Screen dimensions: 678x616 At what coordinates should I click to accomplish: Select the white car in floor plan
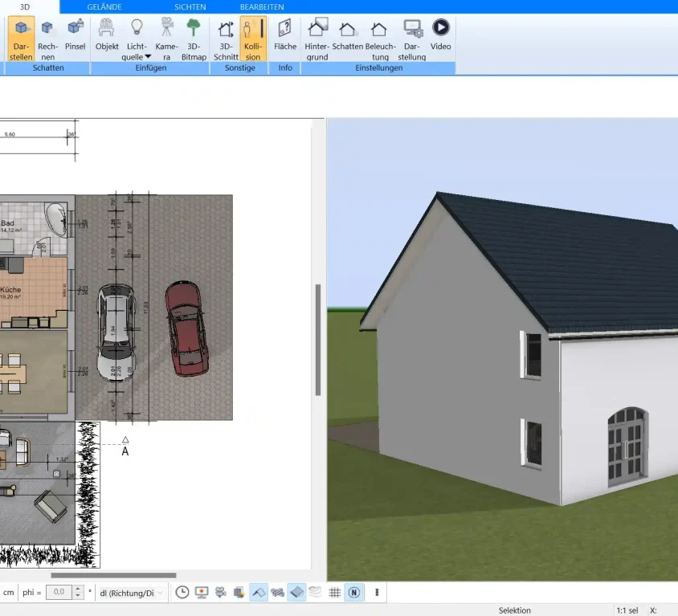pyautogui.click(x=116, y=332)
